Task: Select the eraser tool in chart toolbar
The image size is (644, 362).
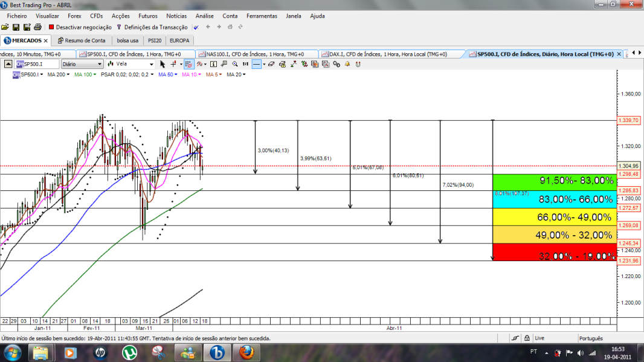Action: coord(271,64)
